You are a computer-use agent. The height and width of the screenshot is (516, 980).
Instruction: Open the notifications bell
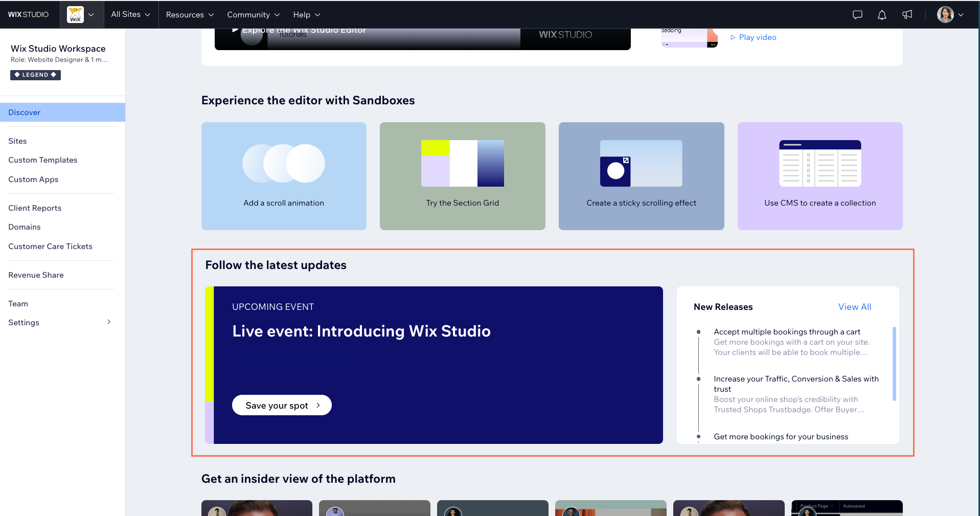pyautogui.click(x=882, y=15)
